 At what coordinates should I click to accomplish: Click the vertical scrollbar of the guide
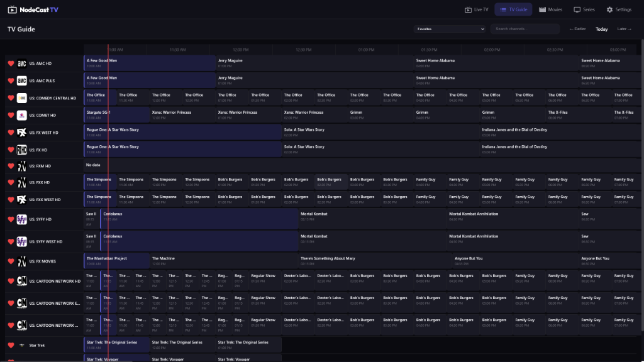coord(642,185)
